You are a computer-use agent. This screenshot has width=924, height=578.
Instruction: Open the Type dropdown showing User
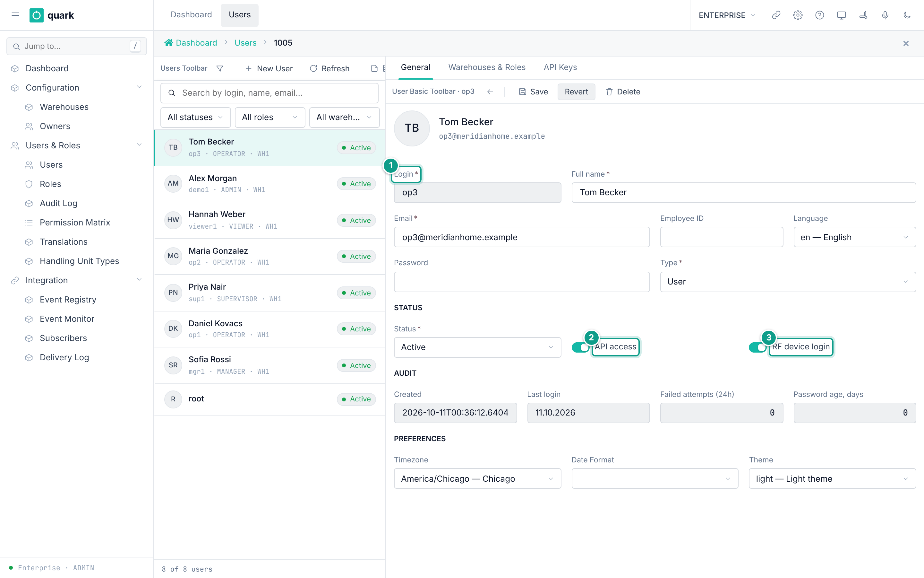click(788, 282)
